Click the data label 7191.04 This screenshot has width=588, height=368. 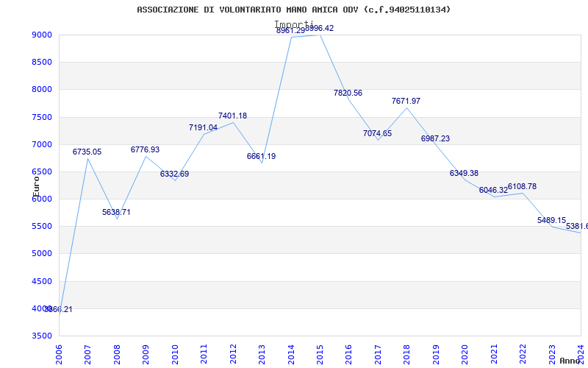pos(204,127)
